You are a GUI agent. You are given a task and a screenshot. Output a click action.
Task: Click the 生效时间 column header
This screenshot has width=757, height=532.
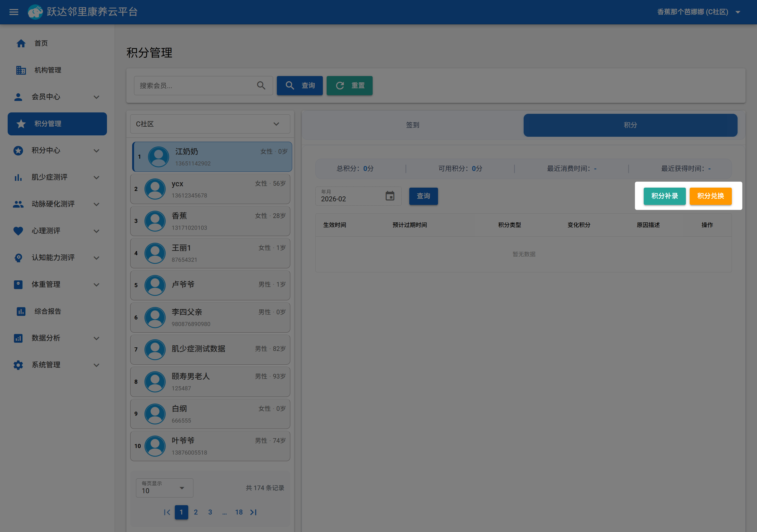pyautogui.click(x=335, y=225)
